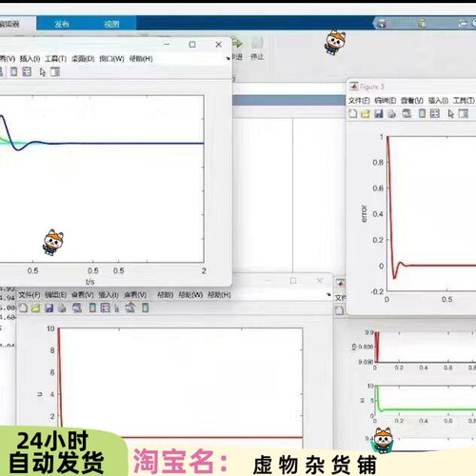The image size is (476, 476).
Task: Click Save icon in Figure 3 toolbar
Action: pos(378,113)
